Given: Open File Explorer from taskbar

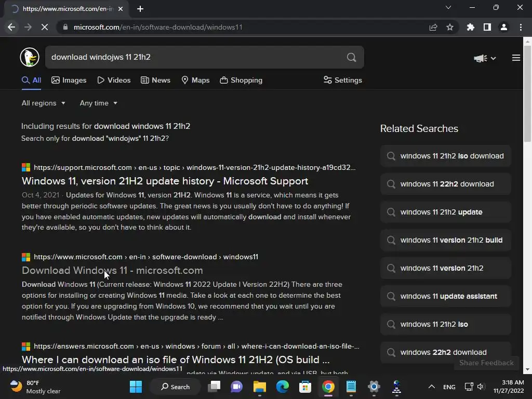Looking at the screenshot, I should pos(260,387).
